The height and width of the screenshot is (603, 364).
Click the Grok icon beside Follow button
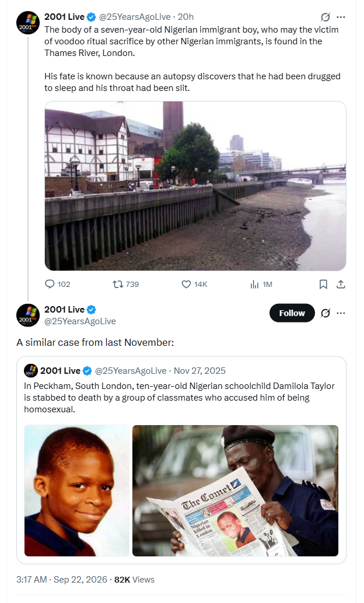(325, 313)
